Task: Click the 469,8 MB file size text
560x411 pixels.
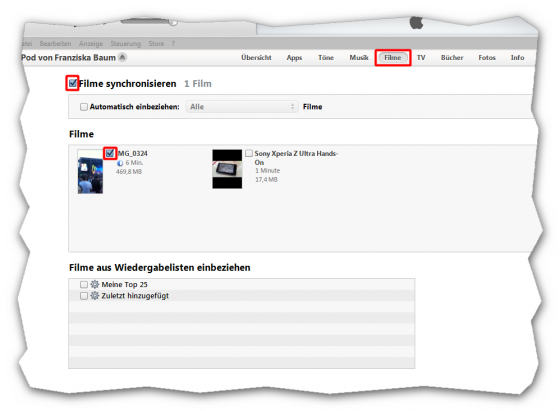Action: (x=129, y=172)
